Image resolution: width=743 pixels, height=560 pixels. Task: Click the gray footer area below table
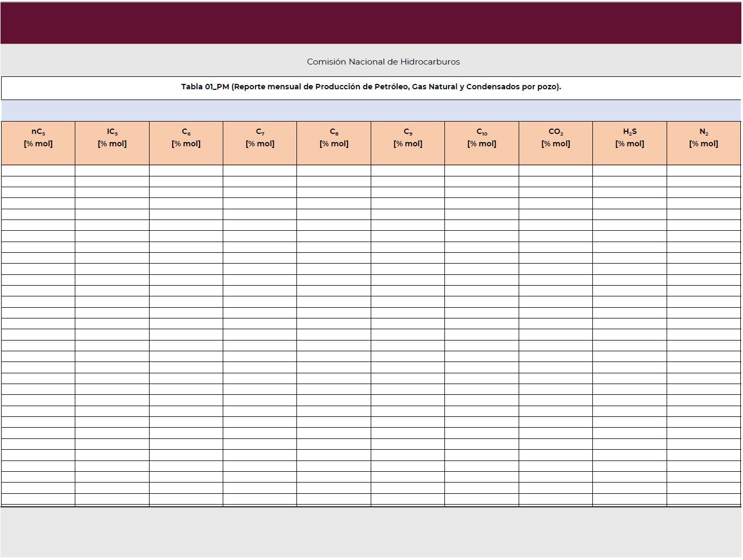[371, 531]
